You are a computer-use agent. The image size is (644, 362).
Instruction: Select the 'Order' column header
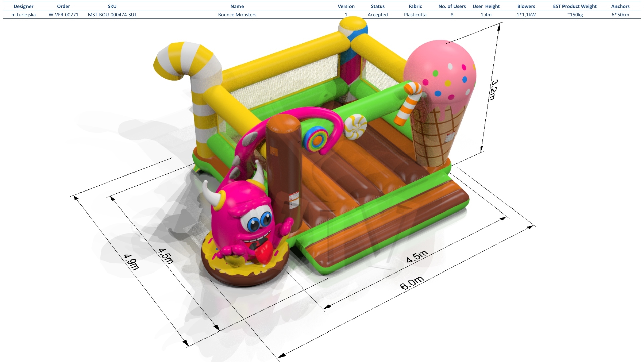[63, 6]
